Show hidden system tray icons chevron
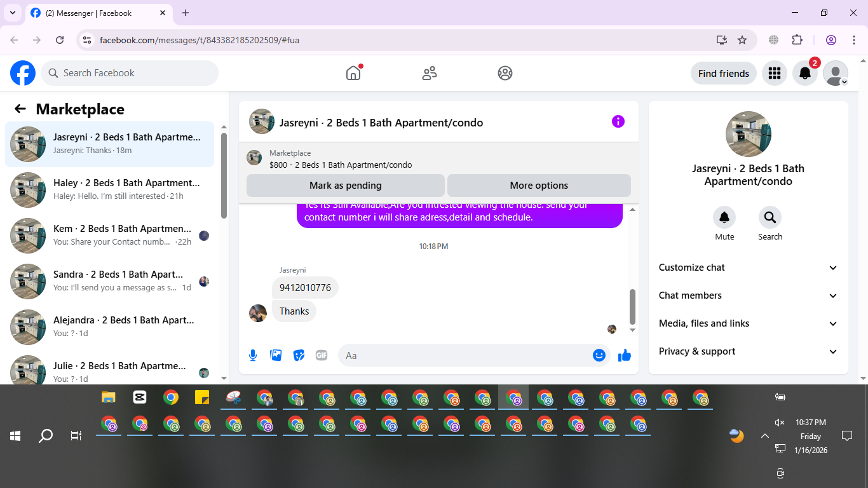The image size is (868, 488). click(765, 436)
